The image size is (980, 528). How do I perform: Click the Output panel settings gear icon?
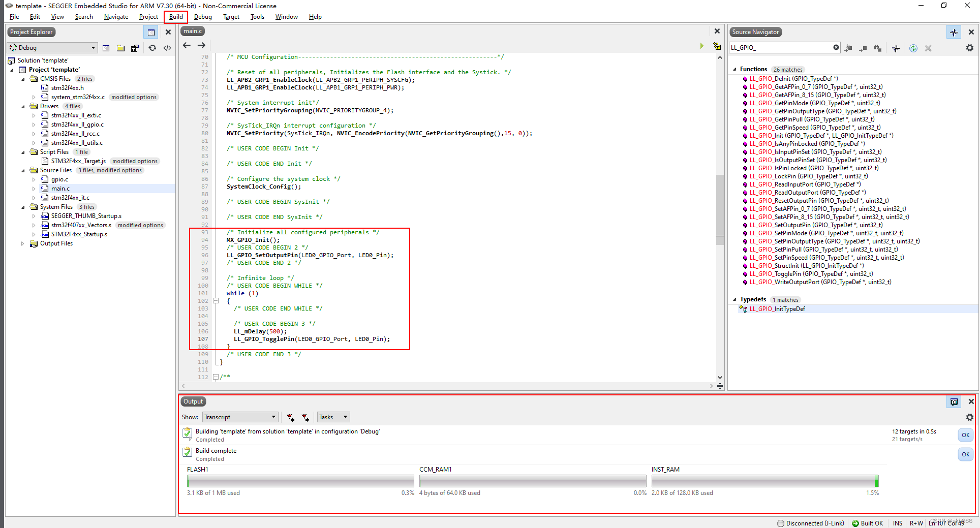(970, 417)
